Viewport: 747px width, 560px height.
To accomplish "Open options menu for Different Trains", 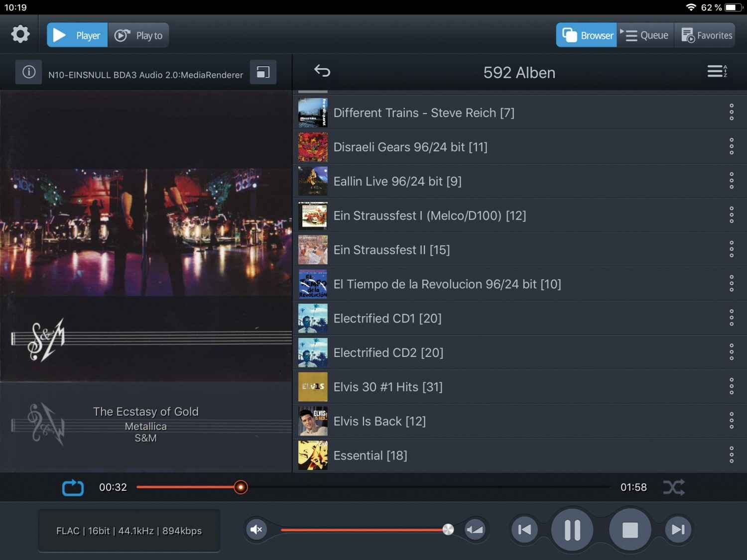I will click(x=731, y=112).
